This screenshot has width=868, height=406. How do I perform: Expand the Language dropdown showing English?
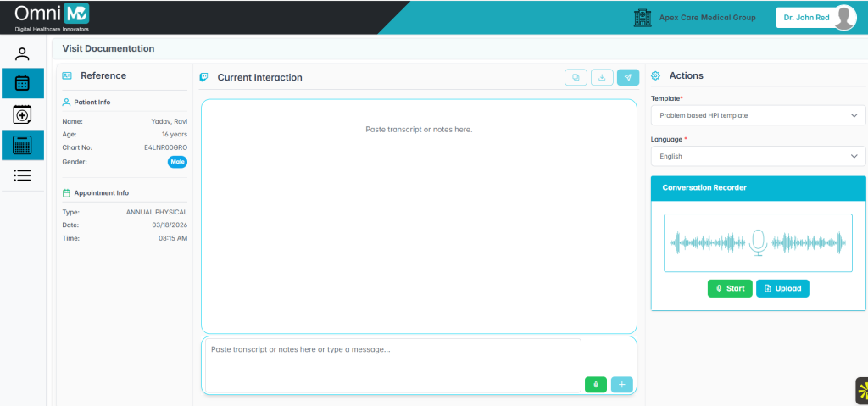point(758,156)
